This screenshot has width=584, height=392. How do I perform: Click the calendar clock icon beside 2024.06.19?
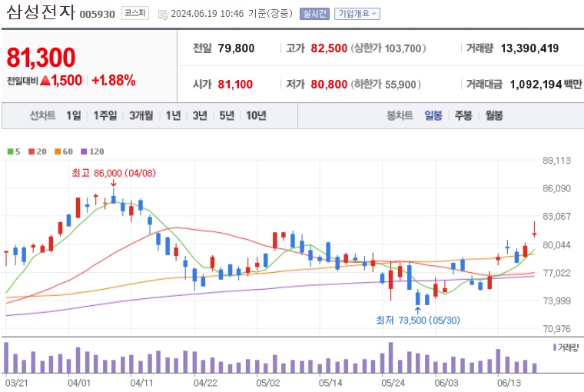tap(163, 15)
